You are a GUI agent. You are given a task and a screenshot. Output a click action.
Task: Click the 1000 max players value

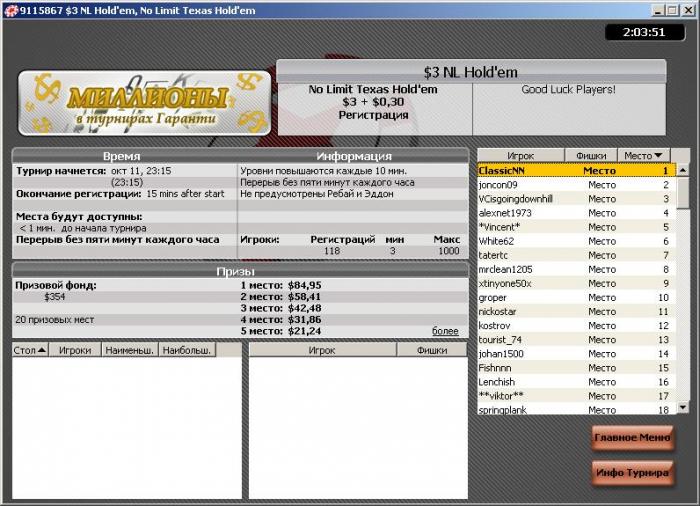[x=449, y=251]
